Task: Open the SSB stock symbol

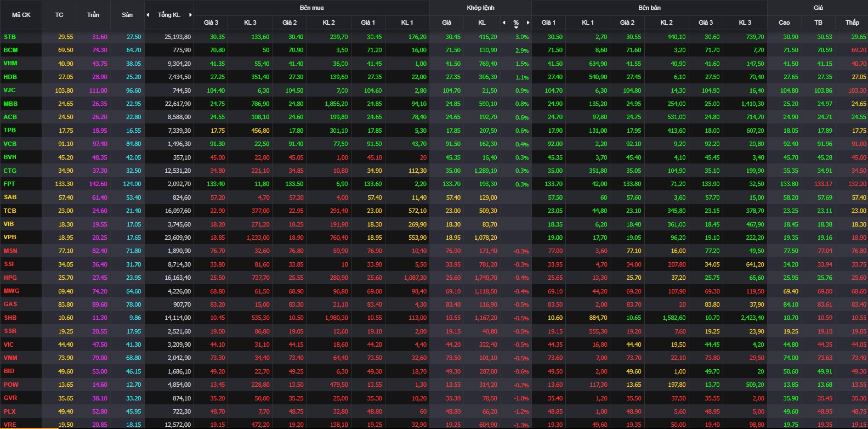Action: click(10, 331)
